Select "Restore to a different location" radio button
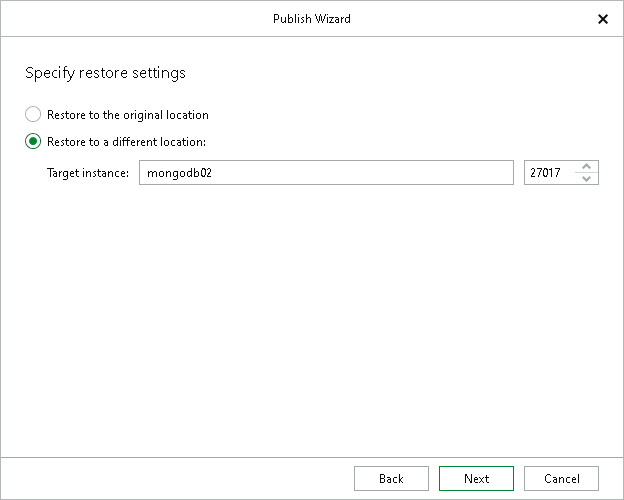Screen dimensions: 624x500 point(33,141)
